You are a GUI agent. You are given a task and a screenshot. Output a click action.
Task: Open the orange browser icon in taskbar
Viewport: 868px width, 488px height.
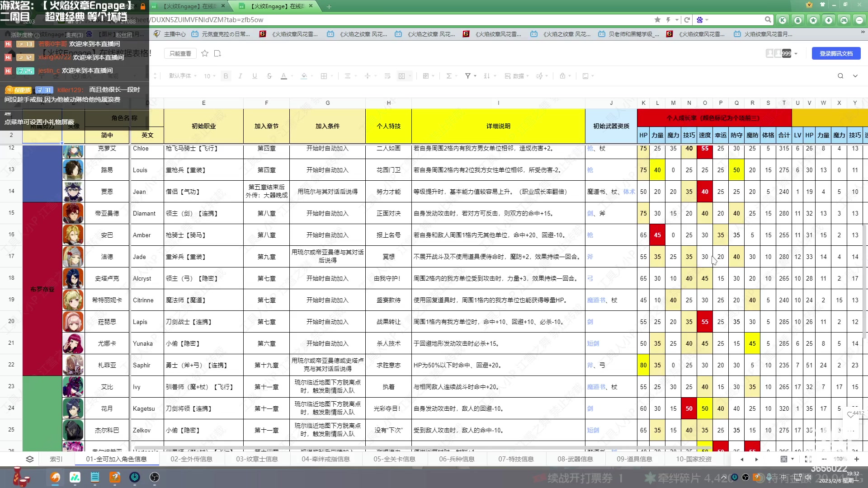[55, 477]
